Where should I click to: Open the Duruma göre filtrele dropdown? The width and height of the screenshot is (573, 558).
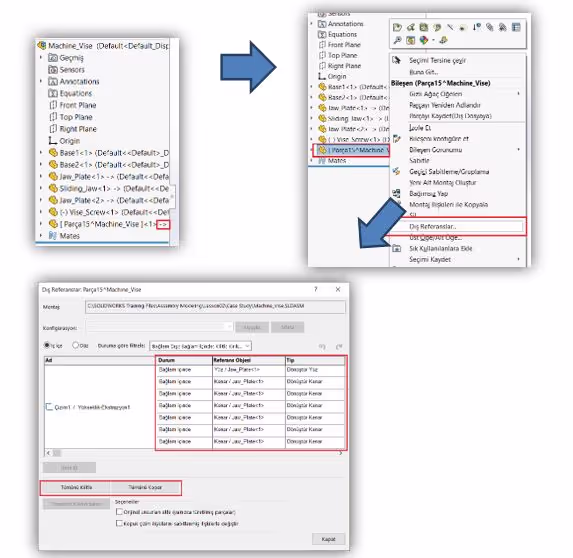[x=201, y=346]
